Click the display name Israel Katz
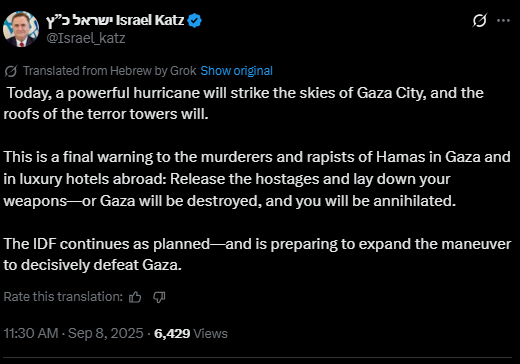520x364 pixels. pos(150,20)
